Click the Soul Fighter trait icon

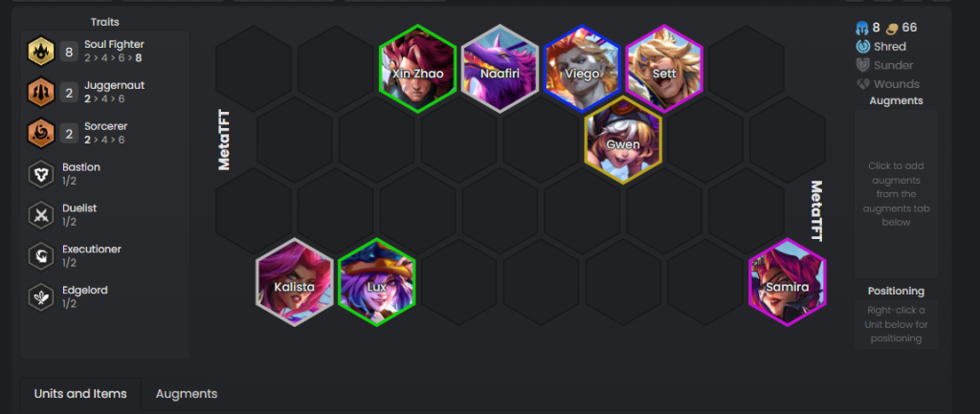point(41,52)
